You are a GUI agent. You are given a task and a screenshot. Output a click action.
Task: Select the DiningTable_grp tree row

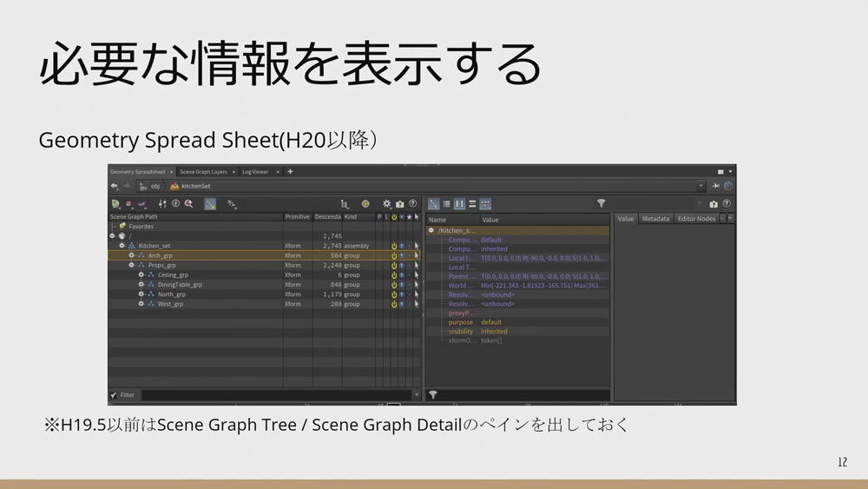coord(180,285)
